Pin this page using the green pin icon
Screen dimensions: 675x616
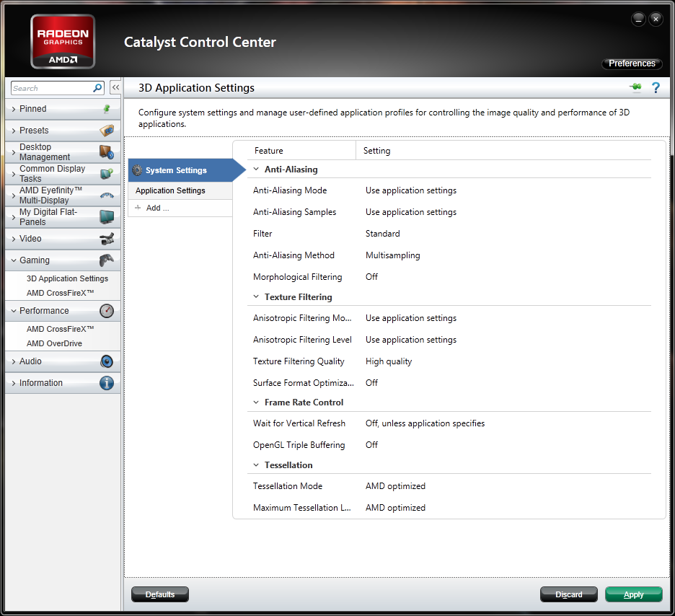click(x=635, y=87)
